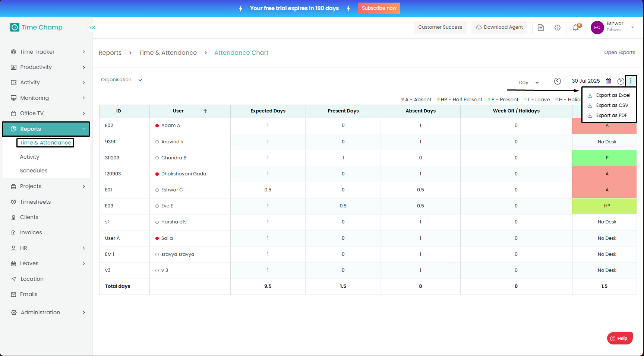
Task: Click the red Help button
Action: tap(619, 338)
